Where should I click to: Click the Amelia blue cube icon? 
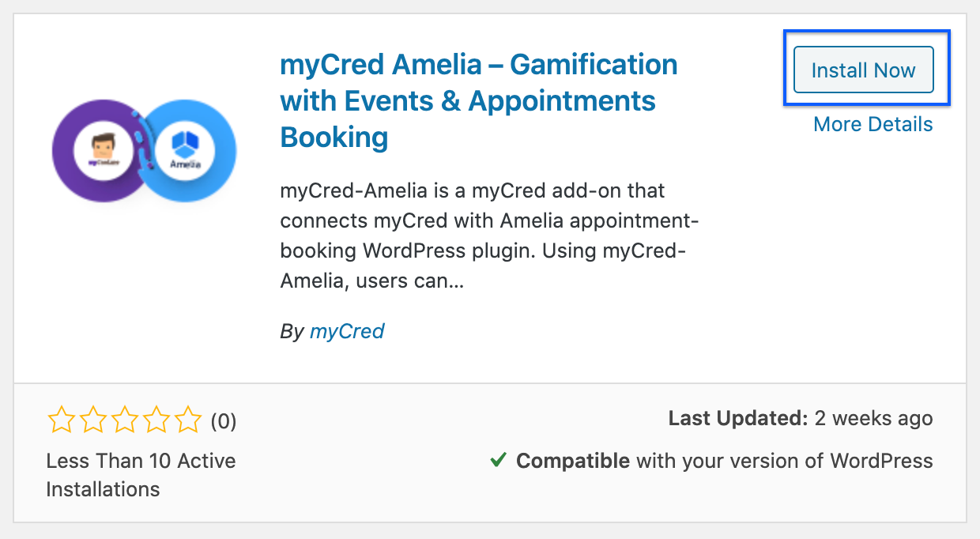coord(187,141)
